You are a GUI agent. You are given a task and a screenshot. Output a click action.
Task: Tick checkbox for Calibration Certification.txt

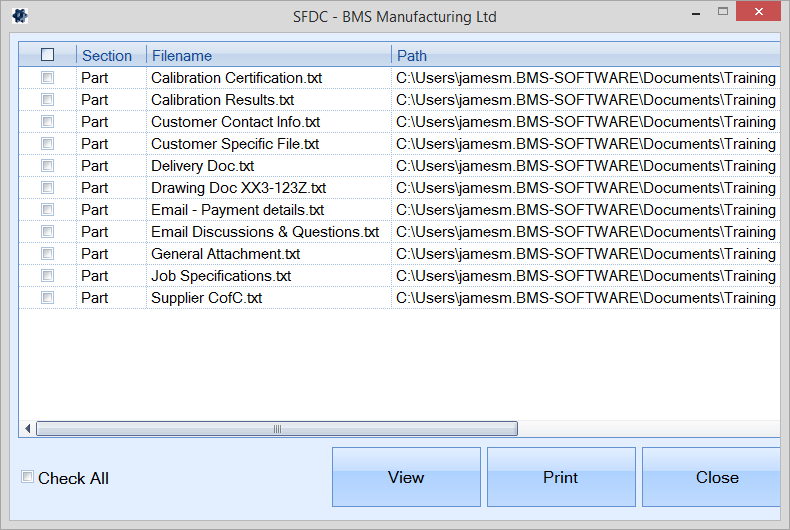pyautogui.click(x=47, y=78)
